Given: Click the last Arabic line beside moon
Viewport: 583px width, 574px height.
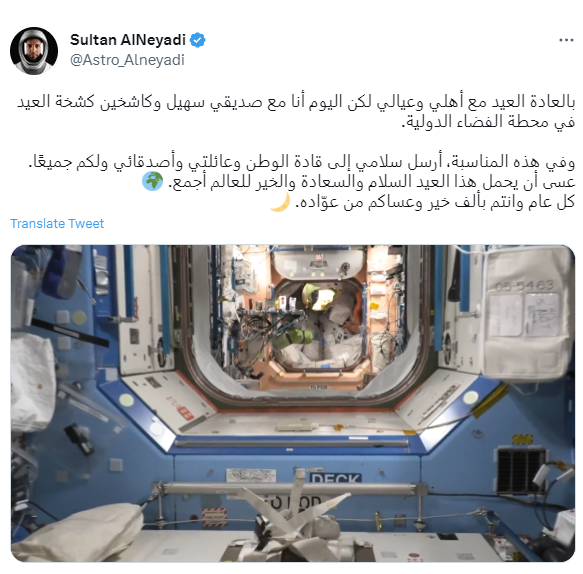Looking at the screenshot, I should click(435, 202).
